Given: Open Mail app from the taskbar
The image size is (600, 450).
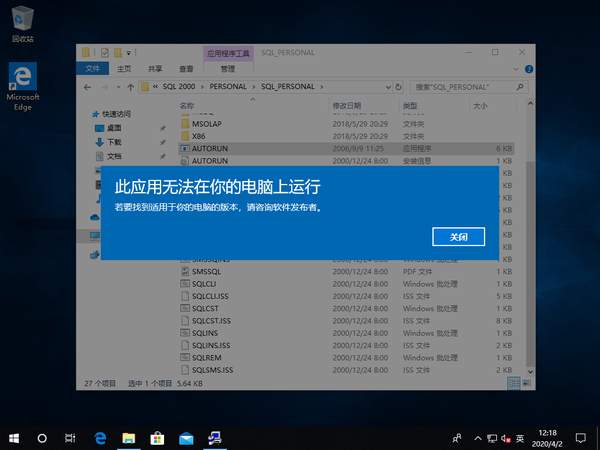Looking at the screenshot, I should (186, 438).
